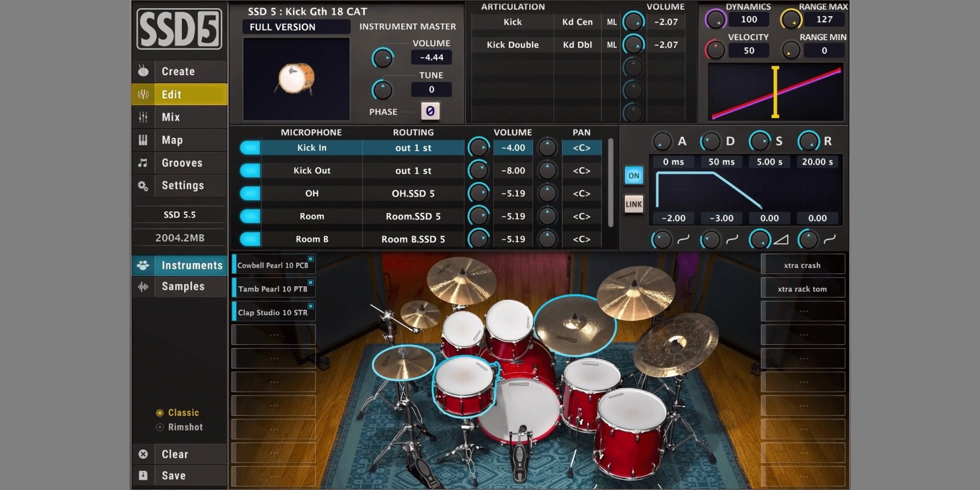Open Grooves using the music note icon
The width and height of the screenshot is (980, 490).
point(143,162)
